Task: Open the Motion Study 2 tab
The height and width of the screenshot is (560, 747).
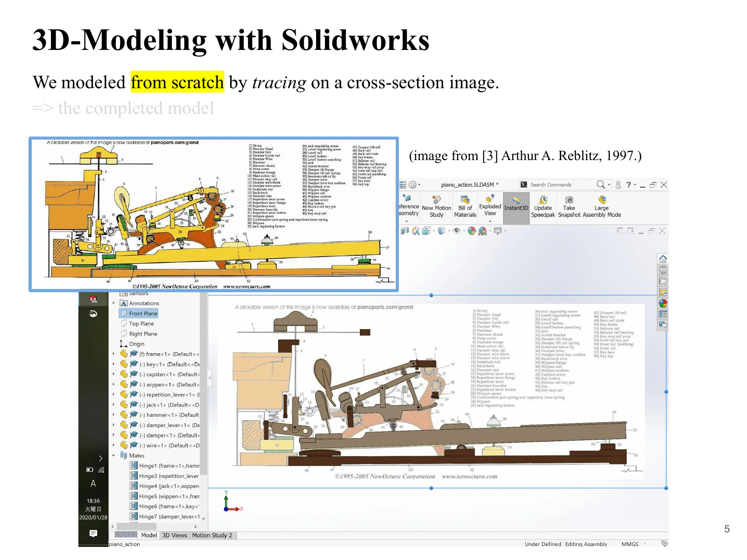Action: click(212, 535)
